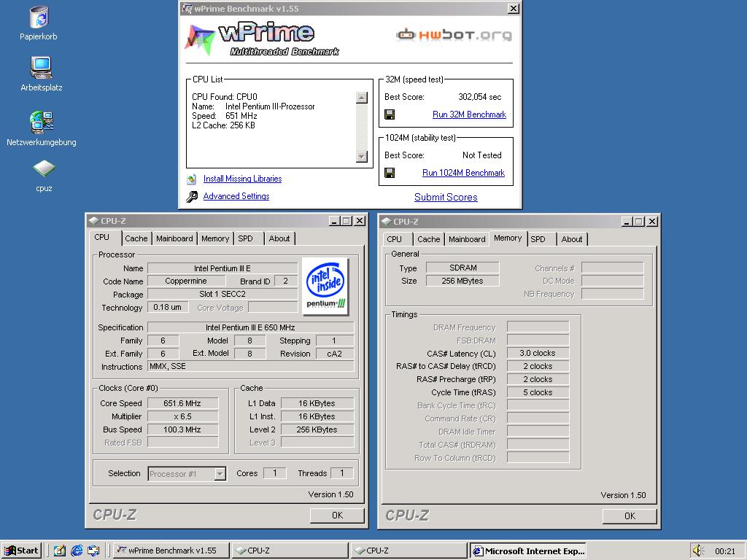The image size is (747, 560).
Task: Click the memory Type SDRAM field
Action: tap(462, 268)
